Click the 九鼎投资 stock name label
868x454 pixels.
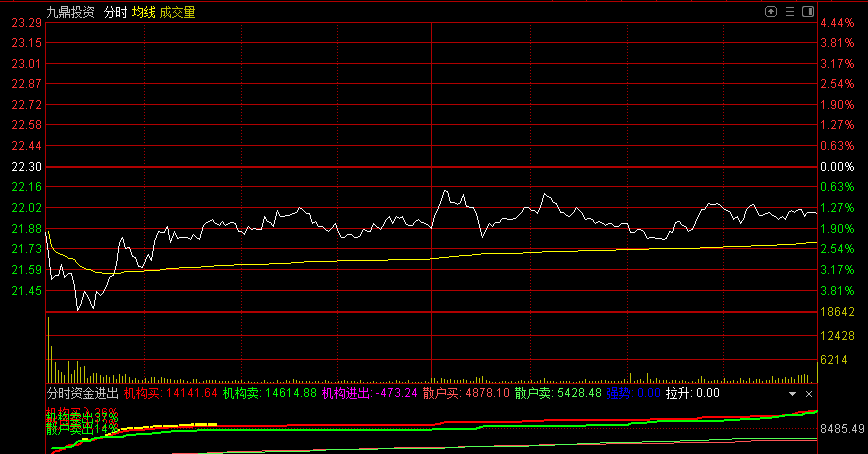coord(71,13)
